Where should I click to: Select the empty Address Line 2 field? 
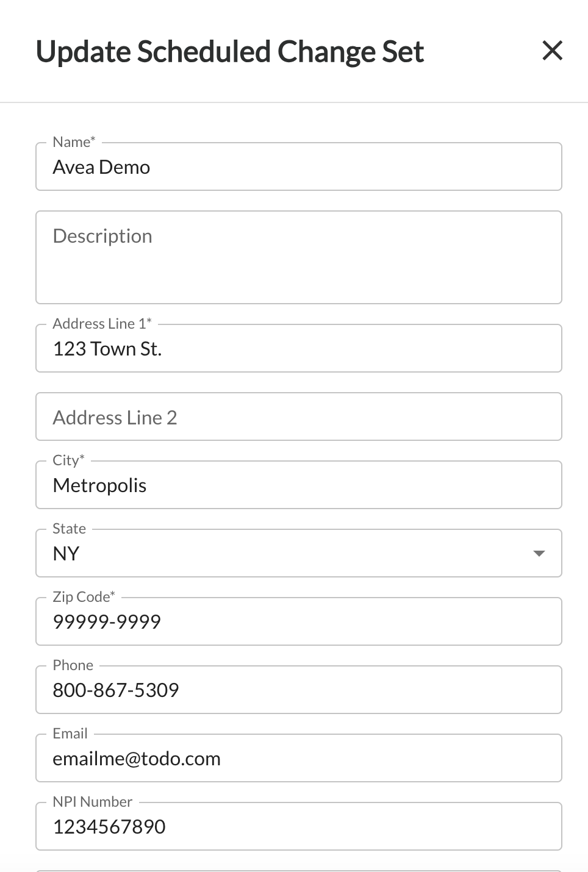pyautogui.click(x=298, y=417)
